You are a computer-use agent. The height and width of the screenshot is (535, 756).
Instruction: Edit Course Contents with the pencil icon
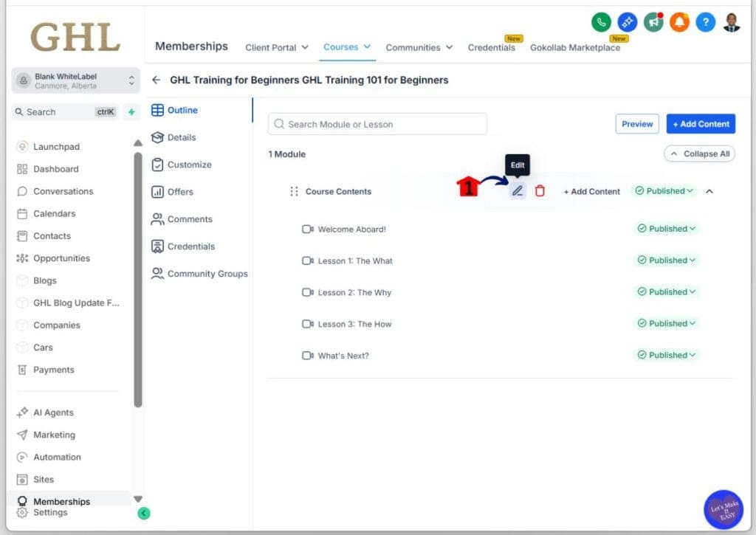518,190
